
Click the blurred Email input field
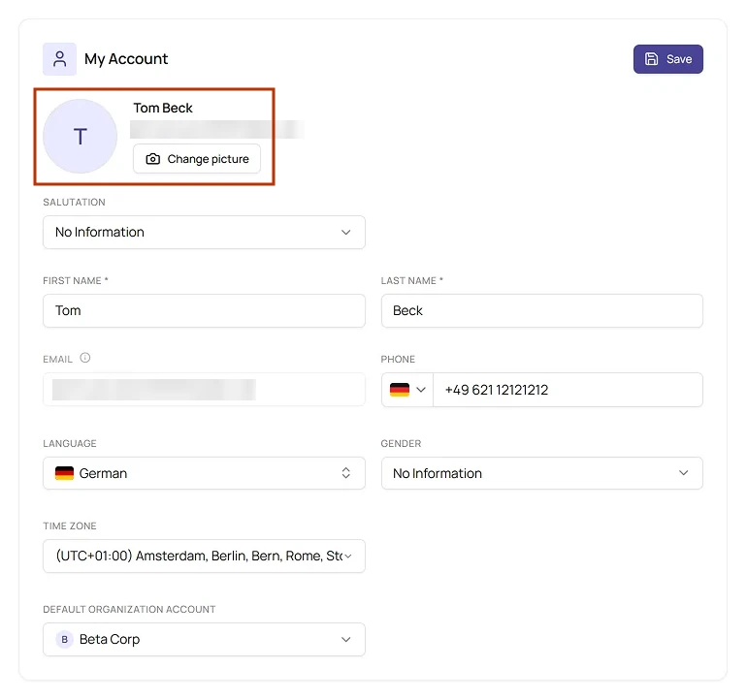point(204,390)
